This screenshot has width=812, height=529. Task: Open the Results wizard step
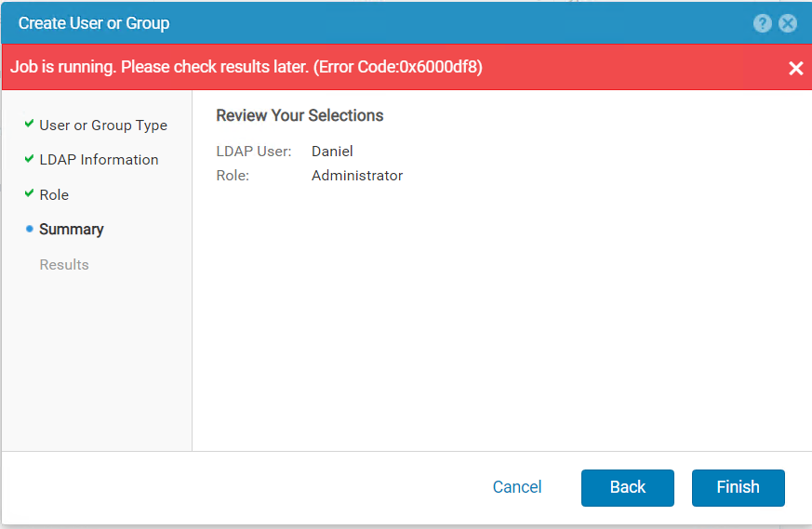[x=64, y=265]
